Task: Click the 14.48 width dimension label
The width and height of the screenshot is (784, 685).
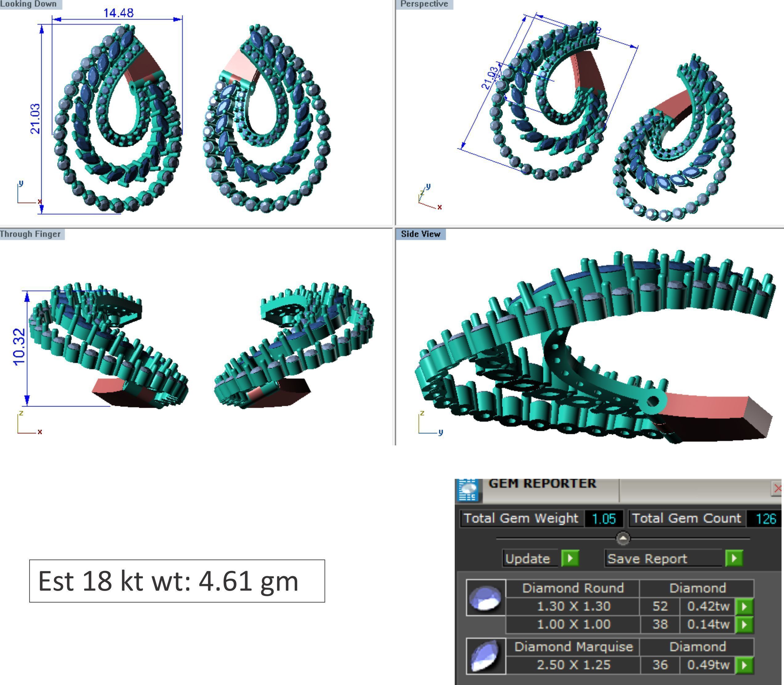Action: (x=118, y=13)
